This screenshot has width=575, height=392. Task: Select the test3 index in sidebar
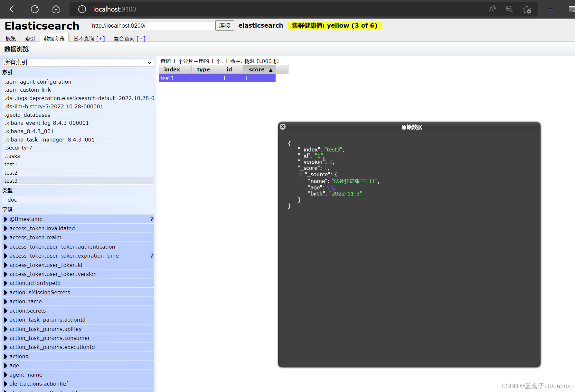[x=11, y=181]
